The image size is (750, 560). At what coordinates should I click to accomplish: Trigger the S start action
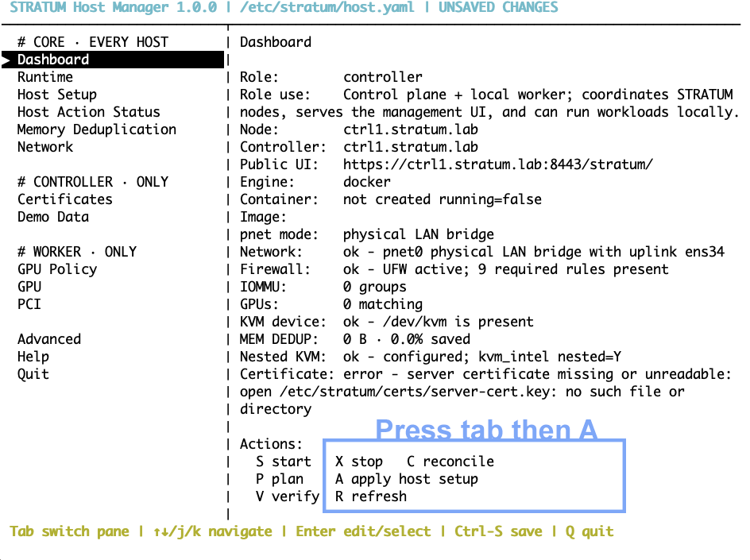(x=283, y=462)
